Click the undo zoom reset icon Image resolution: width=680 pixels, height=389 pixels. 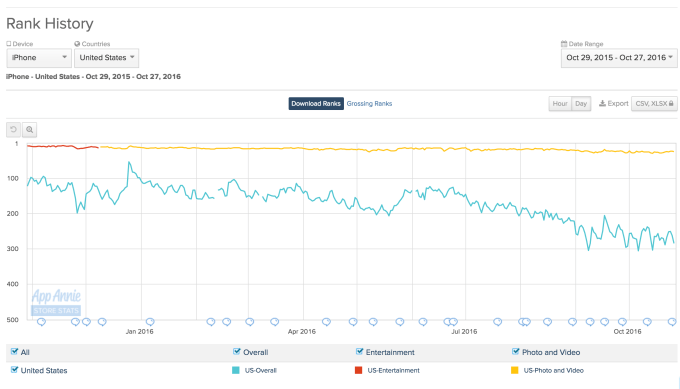pyautogui.click(x=13, y=129)
